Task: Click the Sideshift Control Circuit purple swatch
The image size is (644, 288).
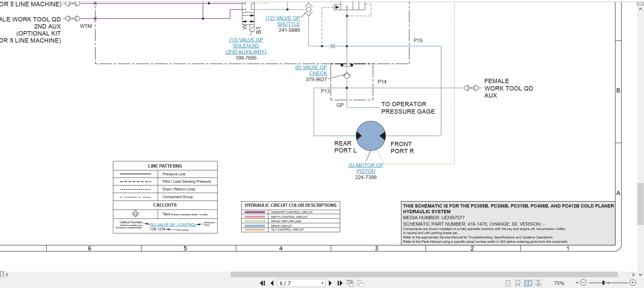Action: click(255, 212)
